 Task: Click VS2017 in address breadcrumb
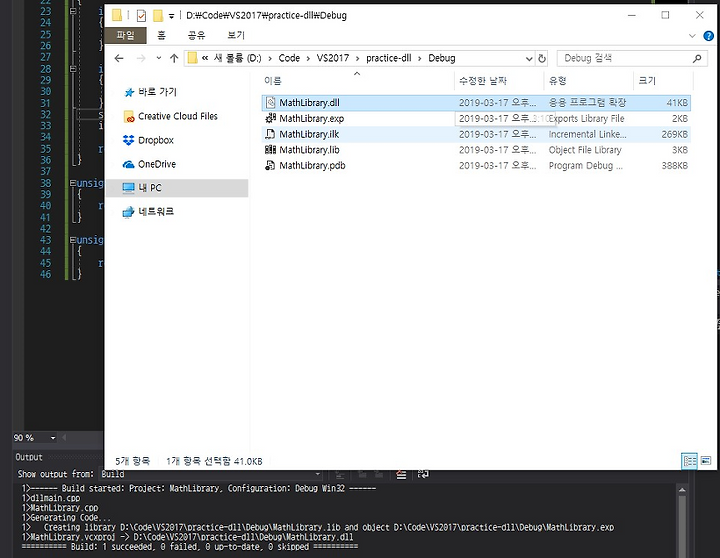click(x=332, y=58)
